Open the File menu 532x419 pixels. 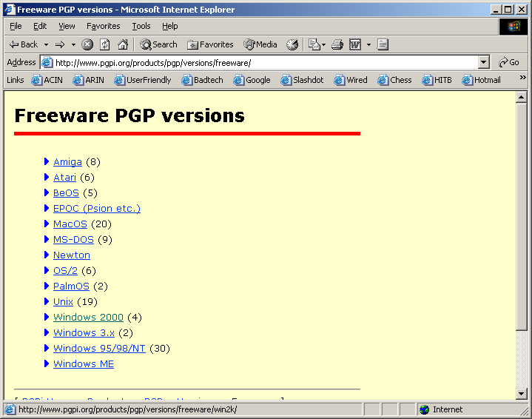(16, 26)
